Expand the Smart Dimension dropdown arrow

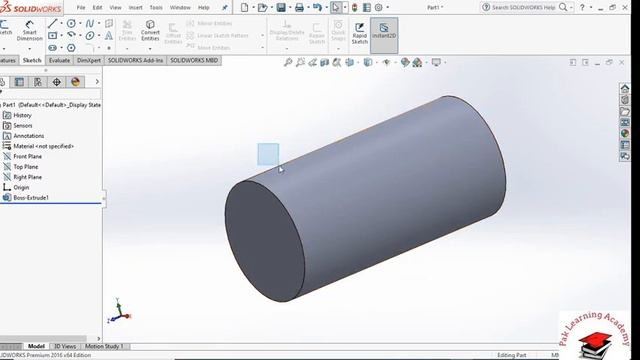point(29,49)
